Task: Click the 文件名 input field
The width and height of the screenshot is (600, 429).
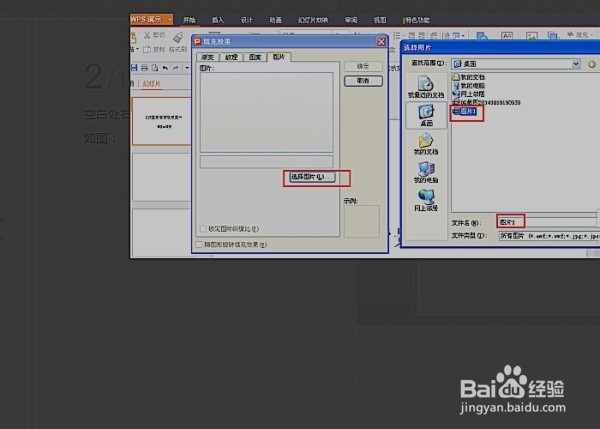Action: click(548, 222)
